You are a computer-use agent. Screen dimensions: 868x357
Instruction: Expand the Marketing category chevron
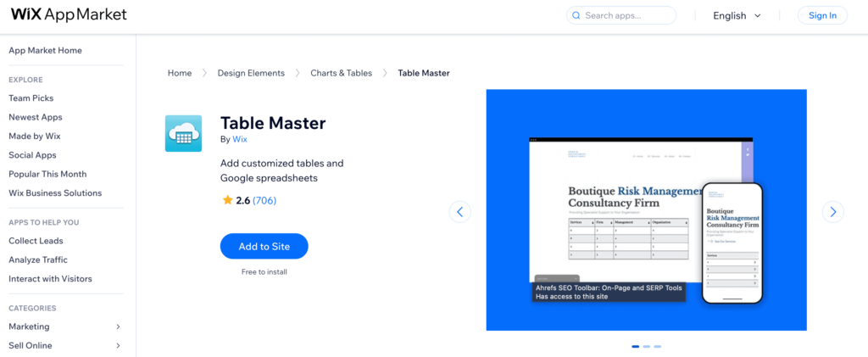pos(118,326)
